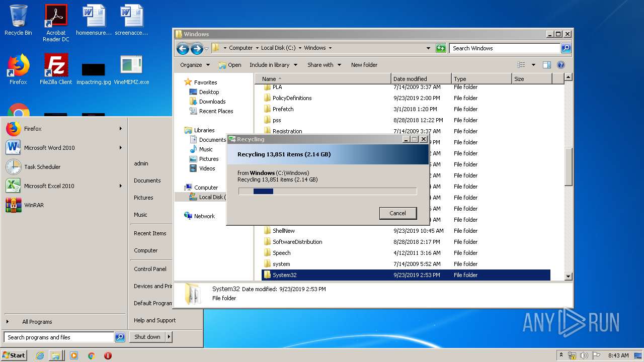Click the Start menu search magnifier

(x=120, y=337)
